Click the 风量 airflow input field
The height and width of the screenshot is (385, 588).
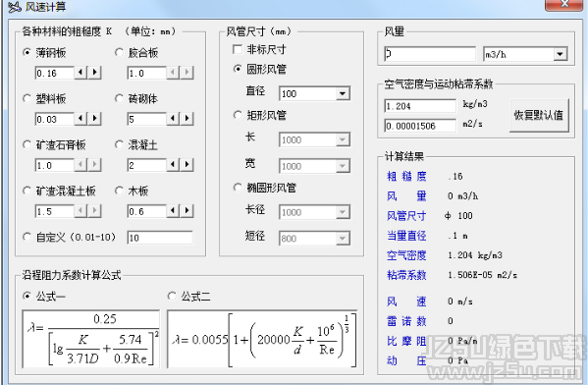click(430, 54)
